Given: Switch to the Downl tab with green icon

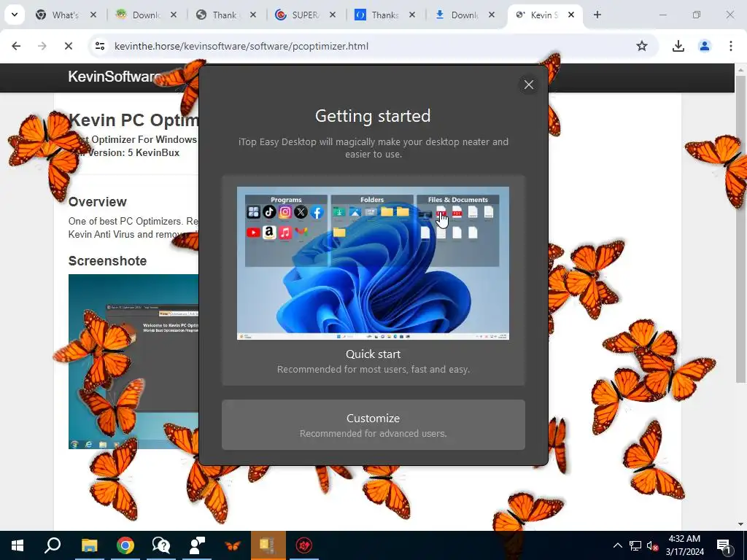Looking at the screenshot, I should [x=144, y=15].
